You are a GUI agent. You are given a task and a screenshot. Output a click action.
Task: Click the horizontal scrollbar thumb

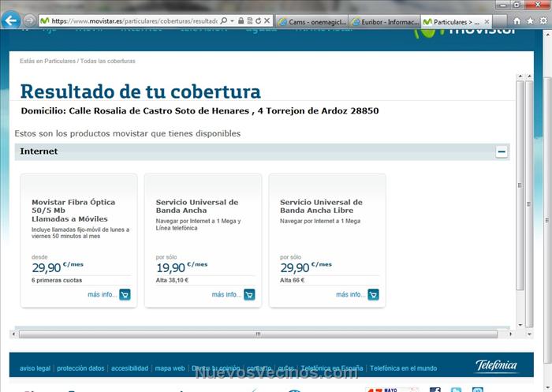258,334
